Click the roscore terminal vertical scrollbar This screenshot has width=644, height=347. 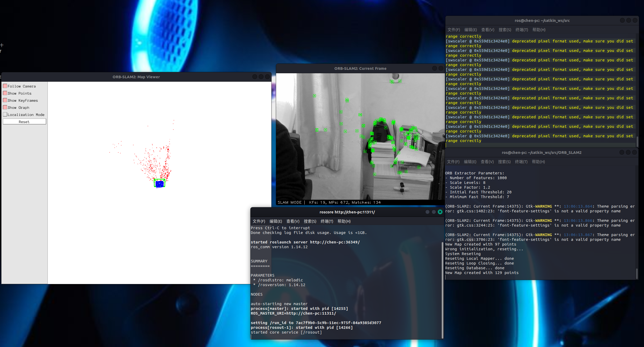click(442, 290)
